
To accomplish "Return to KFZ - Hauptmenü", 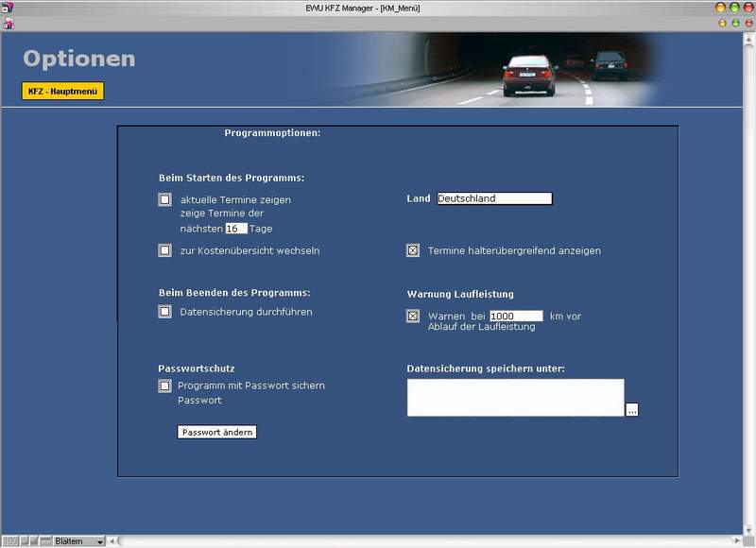I will (x=62, y=91).
